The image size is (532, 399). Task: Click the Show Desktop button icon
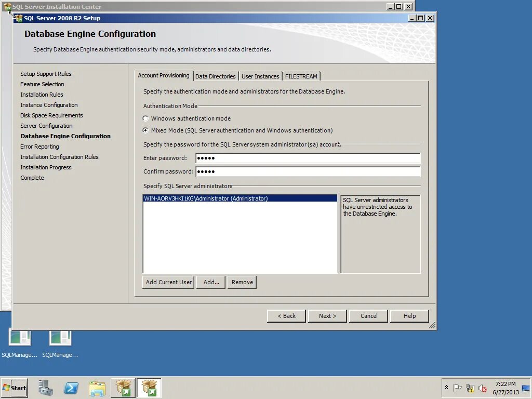click(x=526, y=388)
